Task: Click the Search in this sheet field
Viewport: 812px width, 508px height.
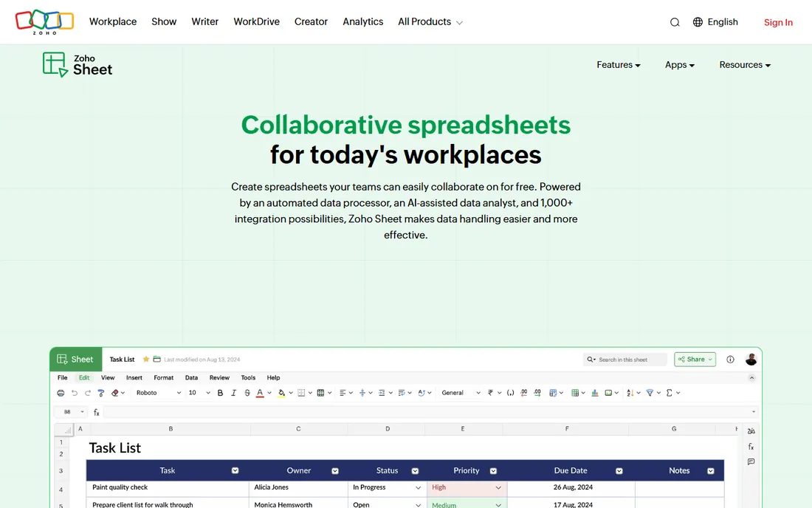Action: point(625,360)
